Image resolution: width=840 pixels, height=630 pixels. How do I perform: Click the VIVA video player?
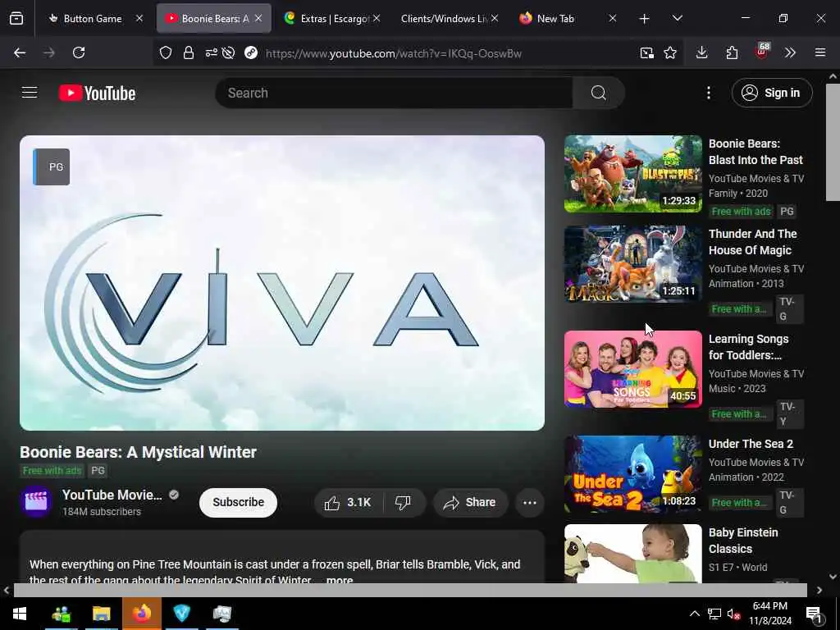click(282, 282)
